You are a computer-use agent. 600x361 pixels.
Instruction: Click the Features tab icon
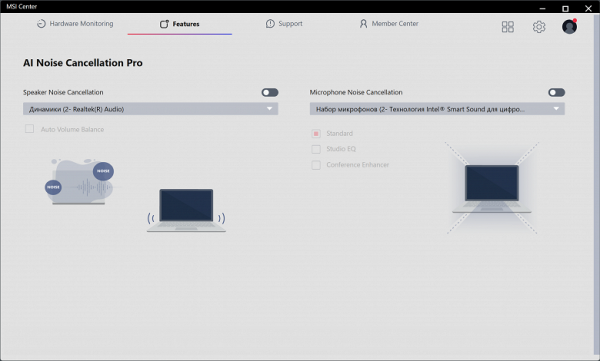(164, 24)
